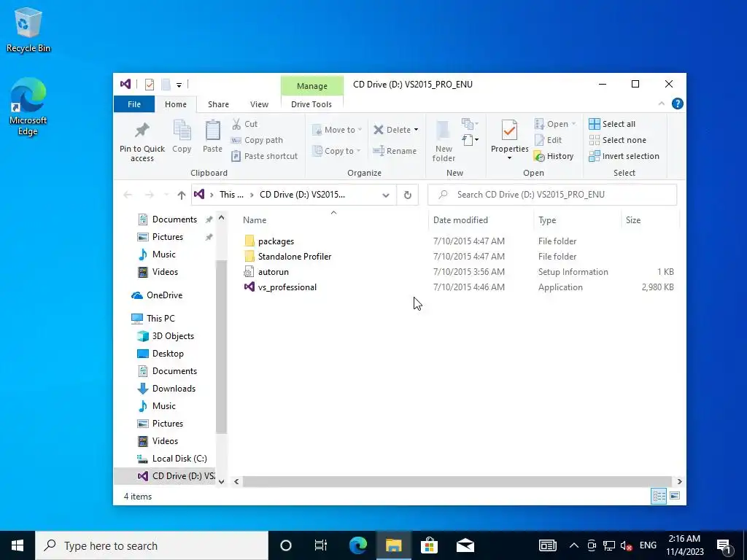Open Mail app from taskbar

point(465,545)
